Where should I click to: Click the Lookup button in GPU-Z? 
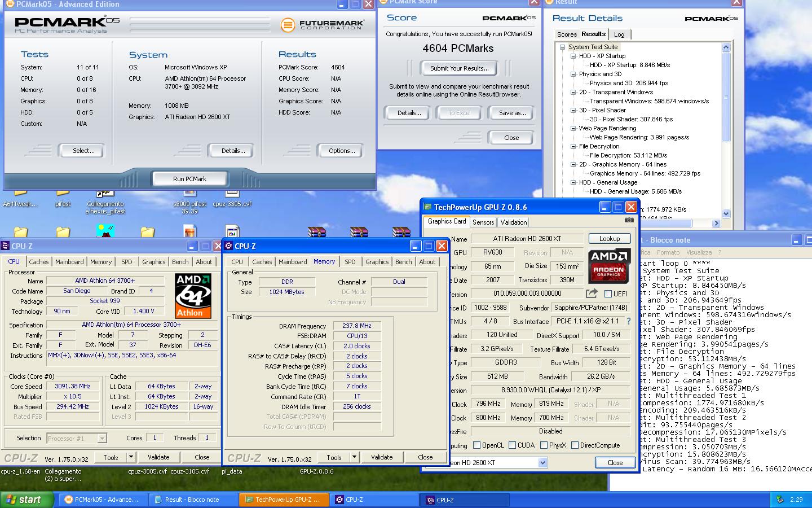[x=610, y=239]
